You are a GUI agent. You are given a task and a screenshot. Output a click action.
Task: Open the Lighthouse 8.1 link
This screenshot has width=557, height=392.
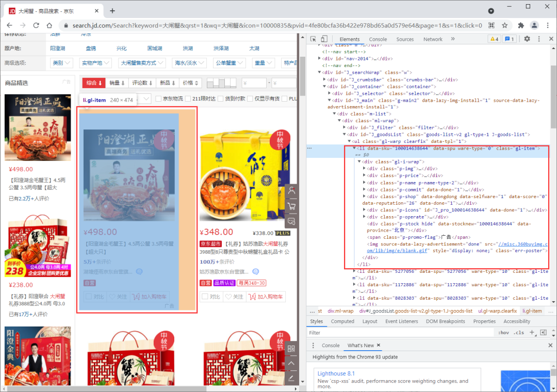336,373
